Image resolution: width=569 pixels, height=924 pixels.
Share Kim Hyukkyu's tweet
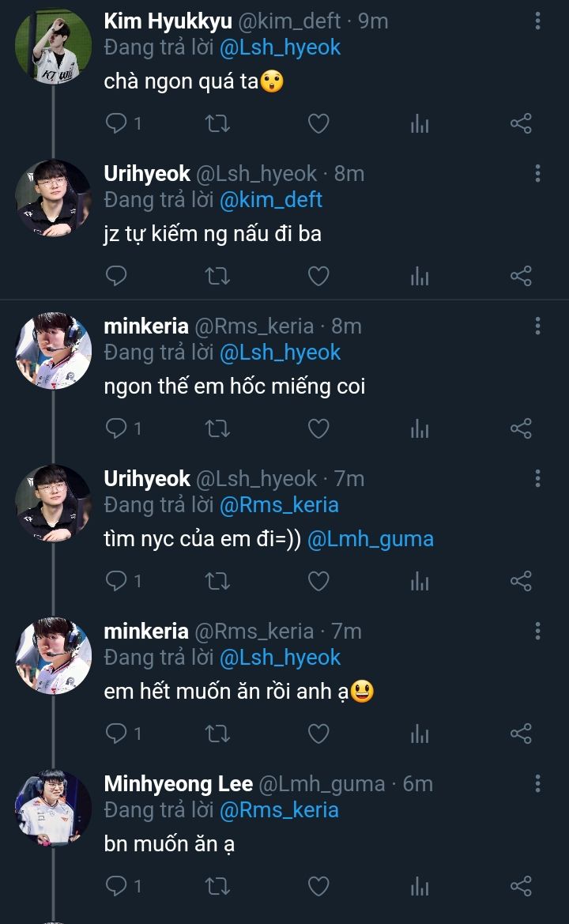521,123
